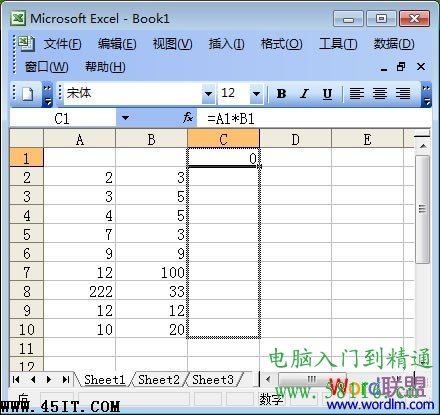Screen dimensions: 440x415
Task: Apply center alignment icon
Action: 380,94
